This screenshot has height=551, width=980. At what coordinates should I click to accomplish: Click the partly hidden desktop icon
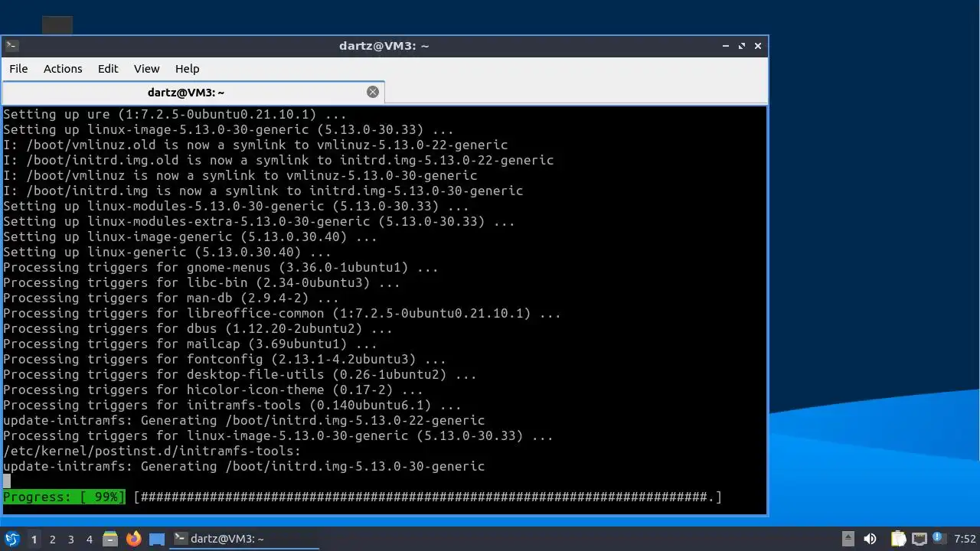57,25
